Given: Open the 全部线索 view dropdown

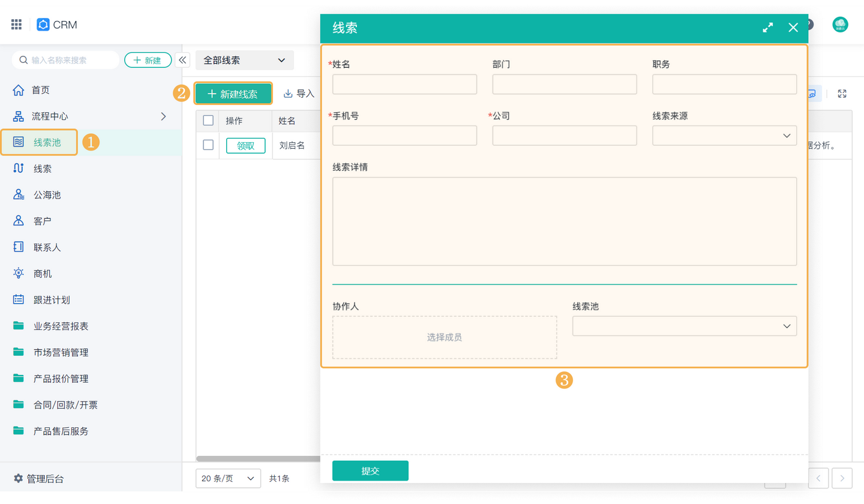Looking at the screenshot, I should pos(245,60).
